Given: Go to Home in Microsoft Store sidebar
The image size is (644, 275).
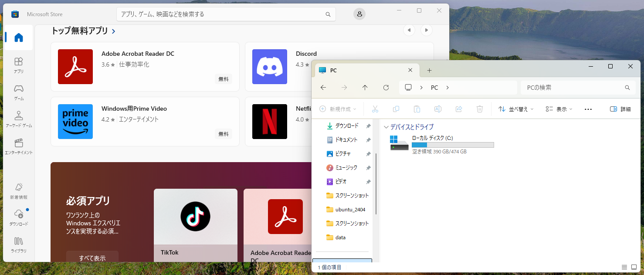Looking at the screenshot, I should (19, 37).
